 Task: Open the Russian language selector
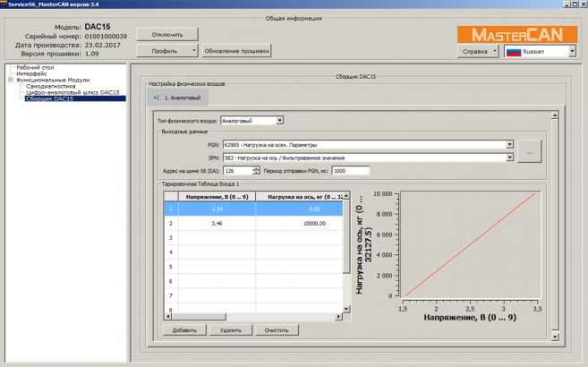[x=540, y=51]
